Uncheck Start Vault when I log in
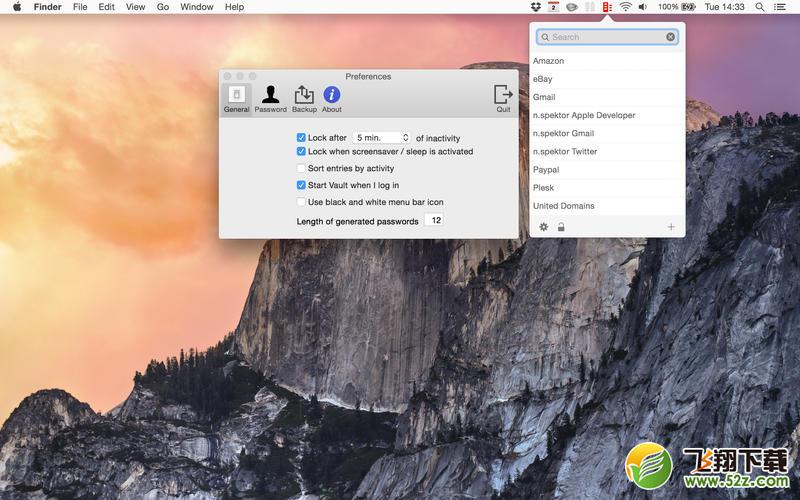 click(301, 185)
